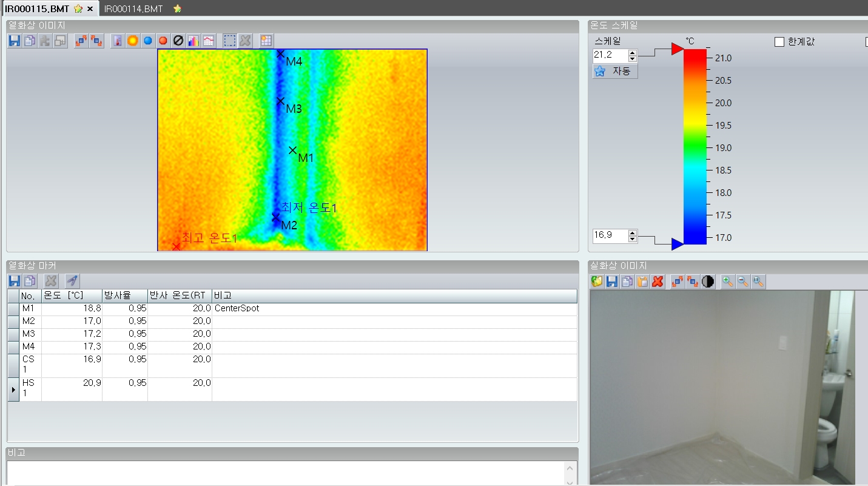Select the dashed rectangle selection tool
The image size is (868, 486).
230,41
